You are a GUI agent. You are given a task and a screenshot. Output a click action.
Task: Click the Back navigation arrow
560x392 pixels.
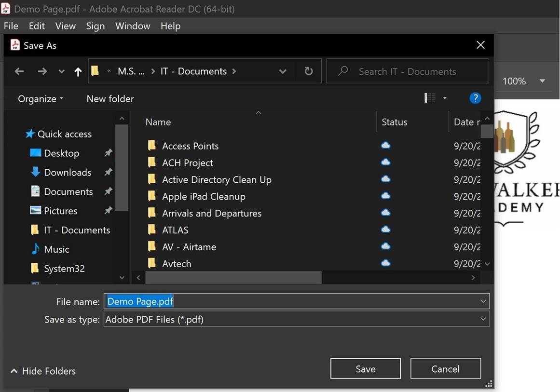pyautogui.click(x=19, y=71)
